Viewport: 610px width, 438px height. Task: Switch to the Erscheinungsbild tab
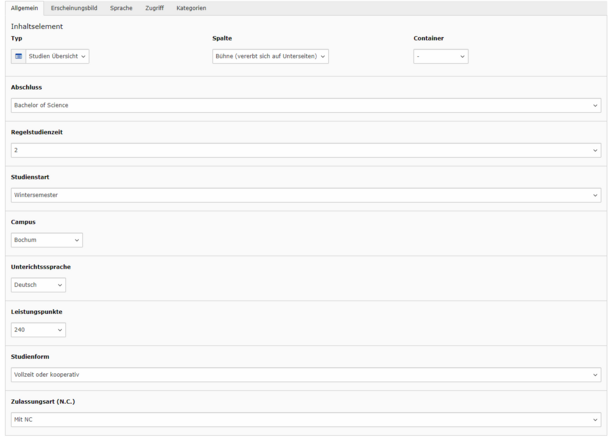(74, 8)
